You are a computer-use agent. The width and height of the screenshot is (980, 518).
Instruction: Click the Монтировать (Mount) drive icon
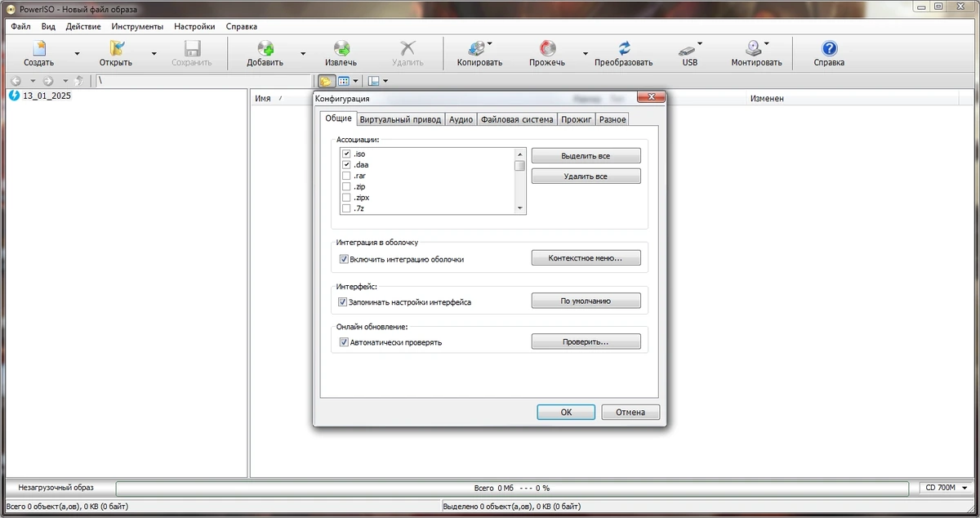pos(754,49)
